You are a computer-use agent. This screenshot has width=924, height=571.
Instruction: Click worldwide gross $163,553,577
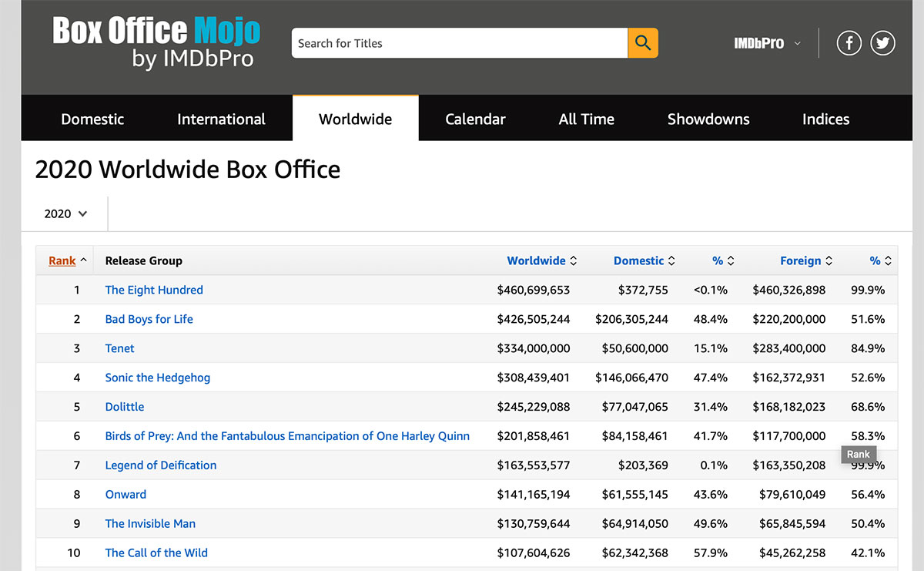click(x=534, y=465)
